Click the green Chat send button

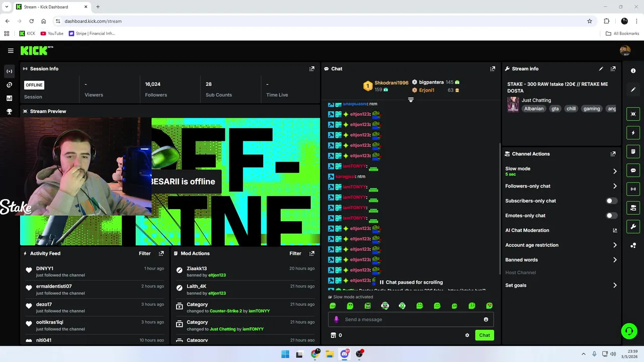click(485, 335)
